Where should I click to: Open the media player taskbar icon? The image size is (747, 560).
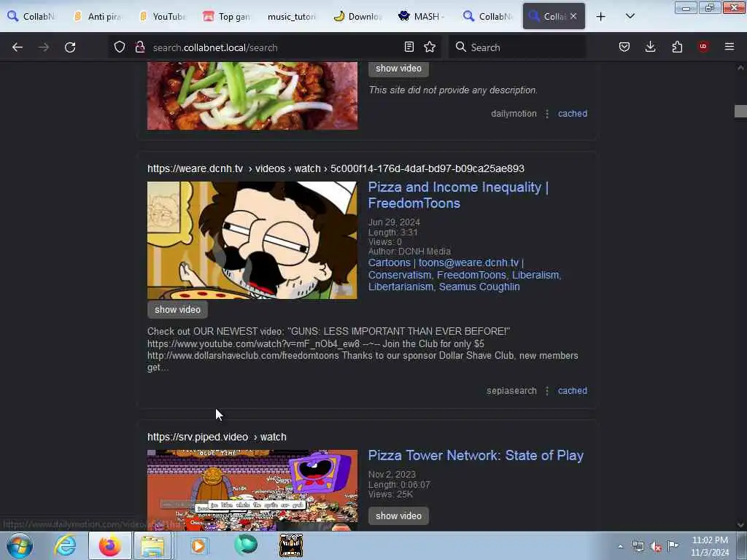pos(198,545)
